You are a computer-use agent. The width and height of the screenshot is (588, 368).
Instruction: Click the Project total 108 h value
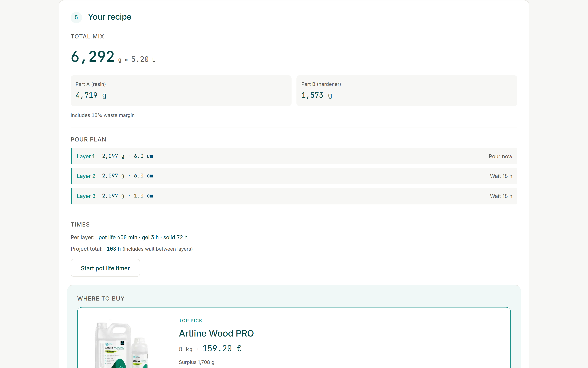[114, 249]
